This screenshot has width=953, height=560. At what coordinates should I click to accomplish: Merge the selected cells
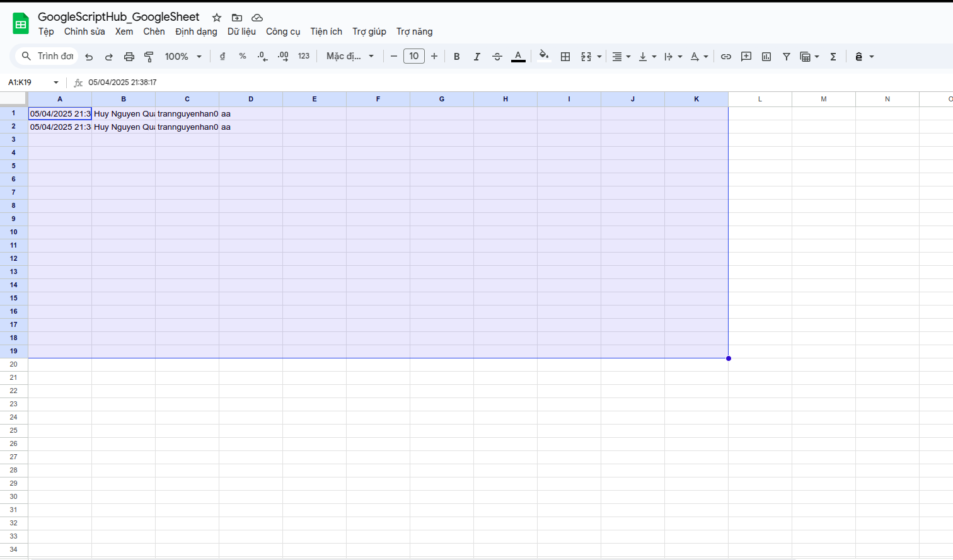586,57
